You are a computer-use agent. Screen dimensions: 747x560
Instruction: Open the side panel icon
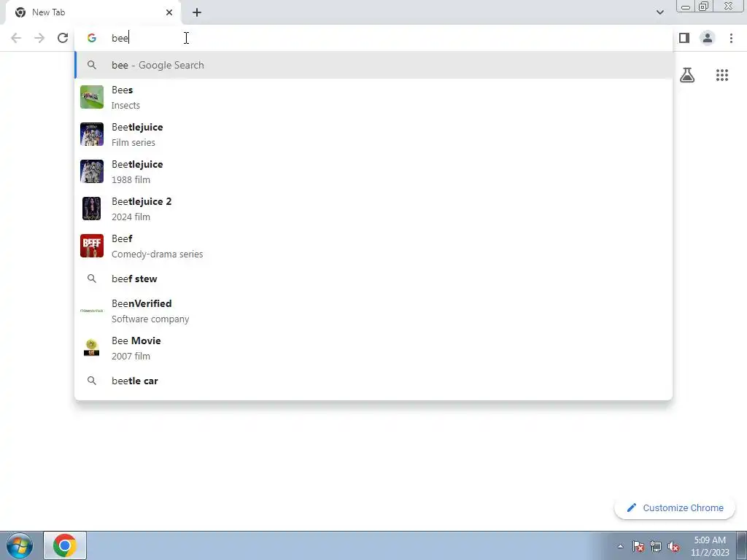684,38
